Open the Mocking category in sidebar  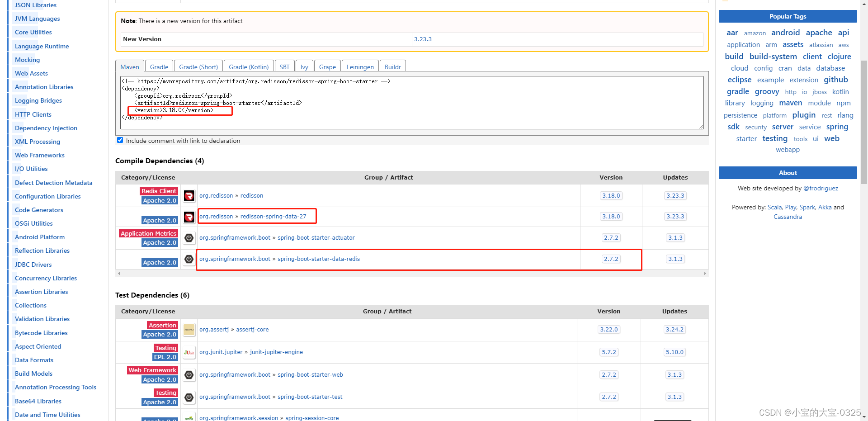coord(27,60)
